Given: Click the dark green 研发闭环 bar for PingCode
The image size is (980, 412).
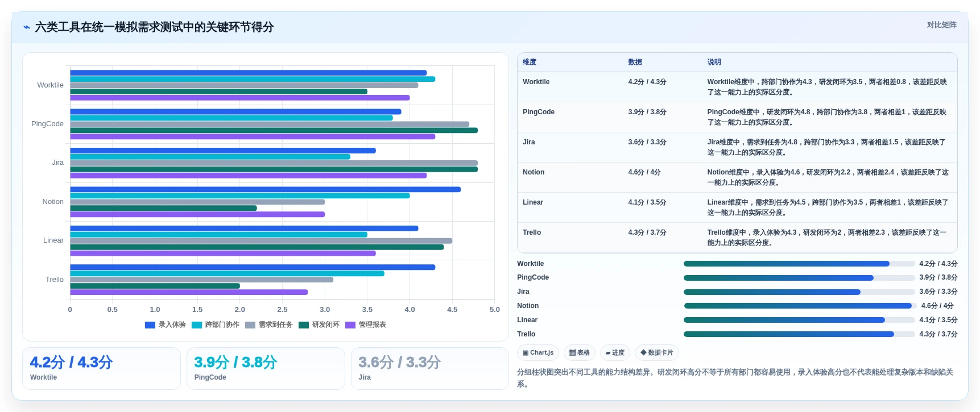Looking at the screenshot, I should point(274,131).
